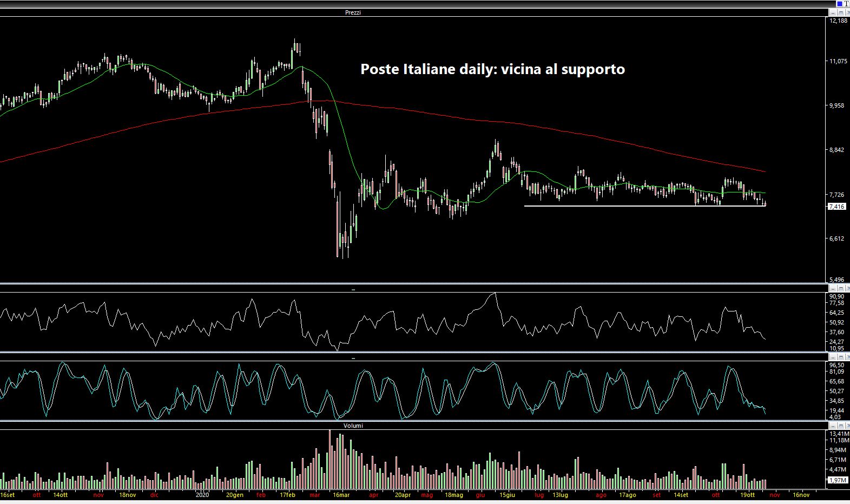Click the 6,612 price axis label
Image resolution: width=850 pixels, height=504 pixels.
point(836,238)
